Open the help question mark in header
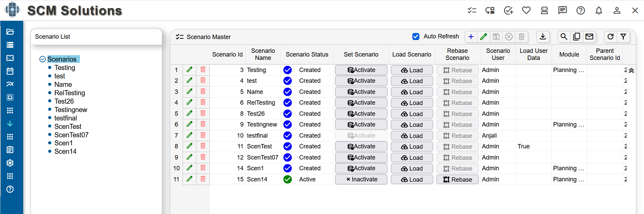This screenshot has height=214, width=644. click(x=581, y=10)
